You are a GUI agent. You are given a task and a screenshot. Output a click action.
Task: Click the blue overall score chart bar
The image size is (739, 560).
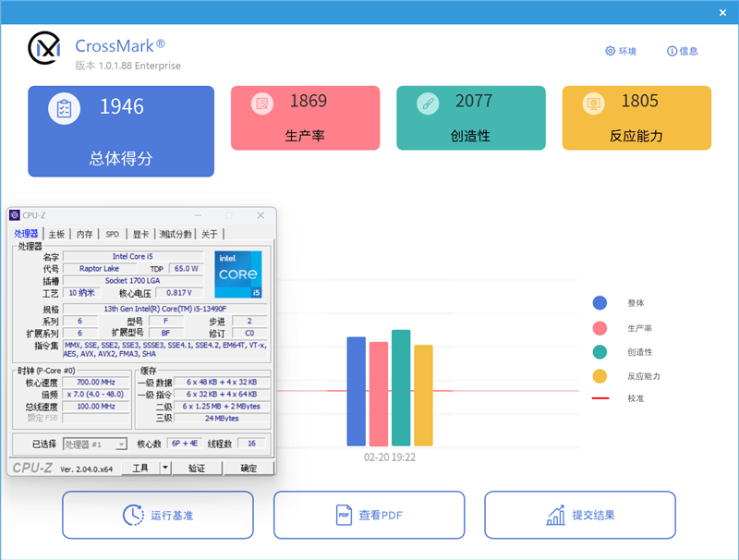357,391
